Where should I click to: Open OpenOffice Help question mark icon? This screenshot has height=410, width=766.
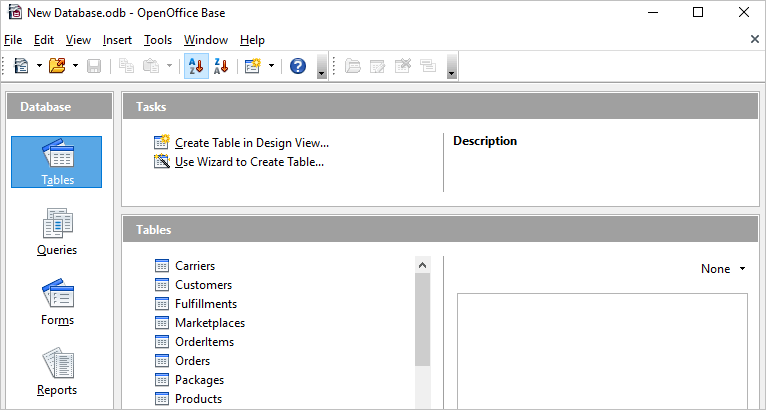pyautogui.click(x=298, y=66)
